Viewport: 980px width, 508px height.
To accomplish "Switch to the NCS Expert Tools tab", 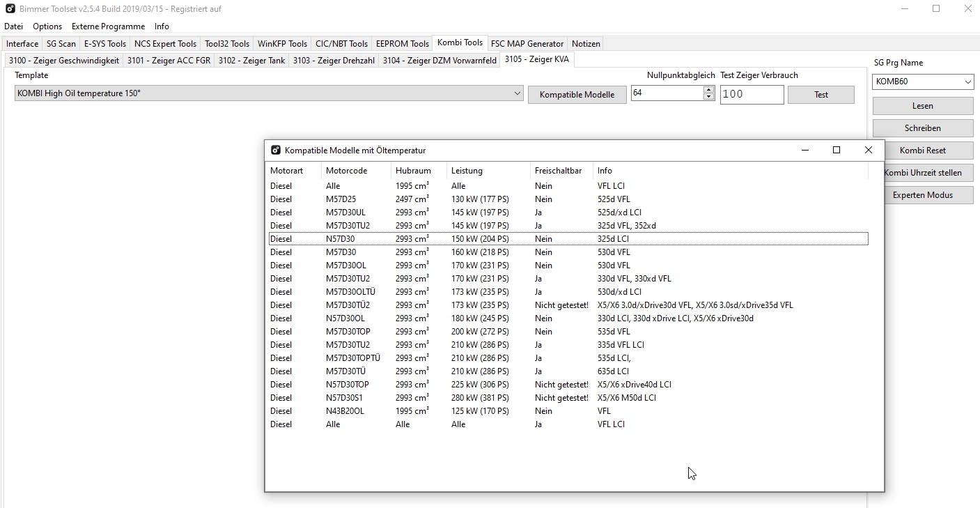I will [x=165, y=44].
